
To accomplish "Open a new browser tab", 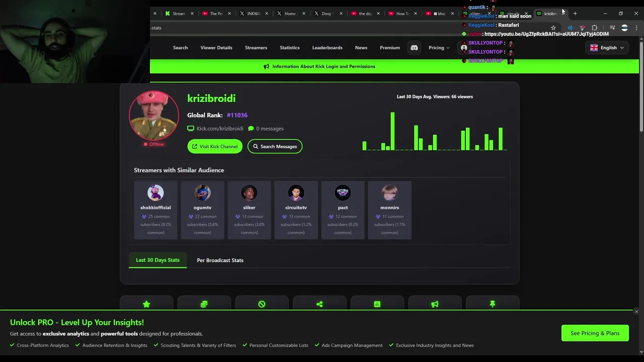I will [x=575, y=14].
